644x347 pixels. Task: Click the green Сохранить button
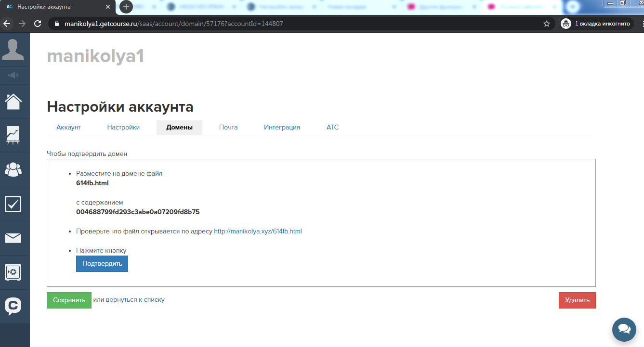pyautogui.click(x=69, y=300)
